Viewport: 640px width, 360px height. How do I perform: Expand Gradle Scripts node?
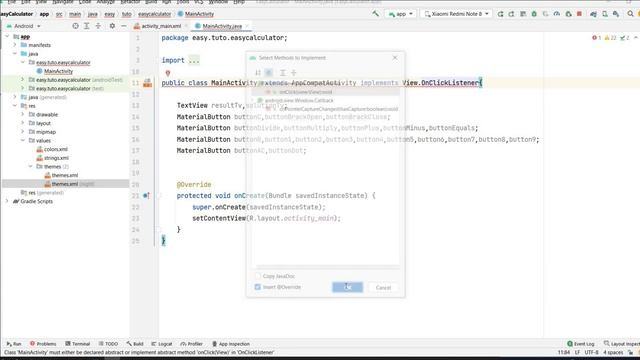7,201
